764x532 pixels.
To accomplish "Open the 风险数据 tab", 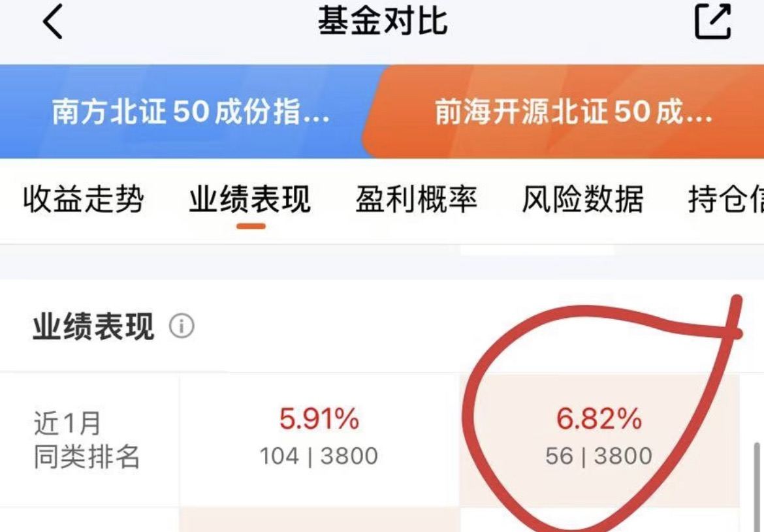I will [582, 199].
